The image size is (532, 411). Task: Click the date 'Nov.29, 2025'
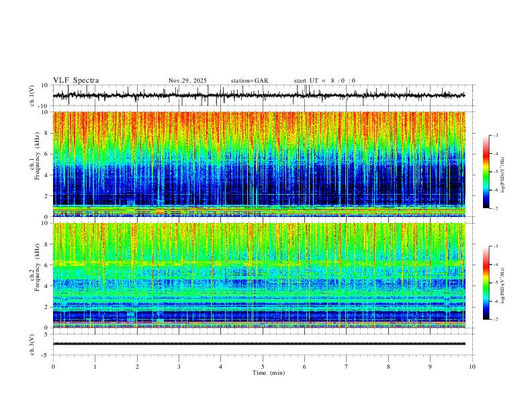187,81
